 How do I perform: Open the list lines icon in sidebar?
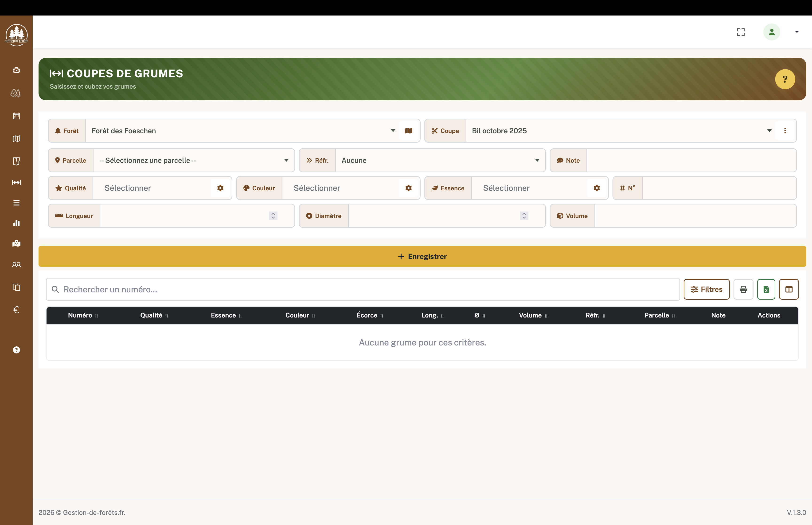point(16,203)
